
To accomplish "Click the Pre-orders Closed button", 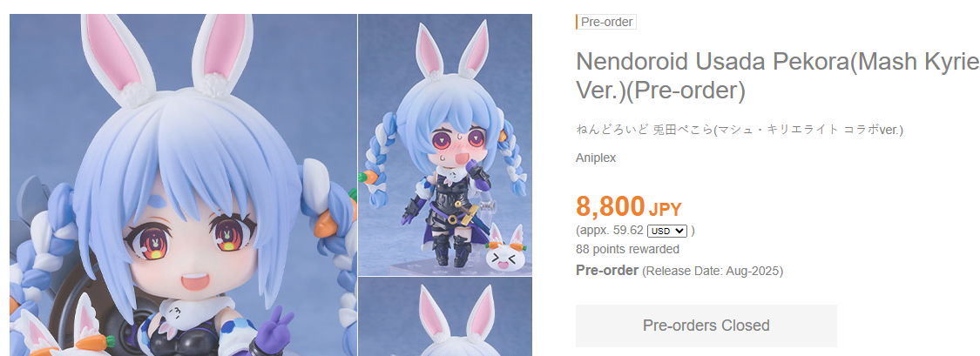I will tap(706, 326).
